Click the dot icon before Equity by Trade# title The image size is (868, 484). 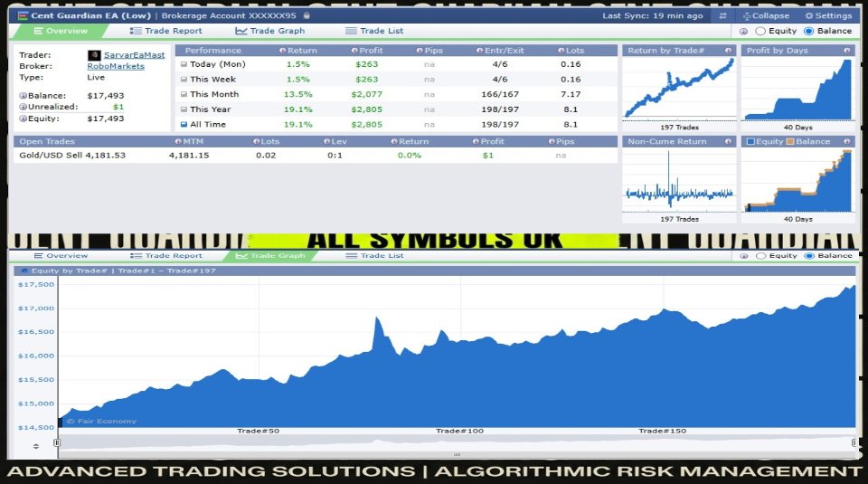coord(24,270)
